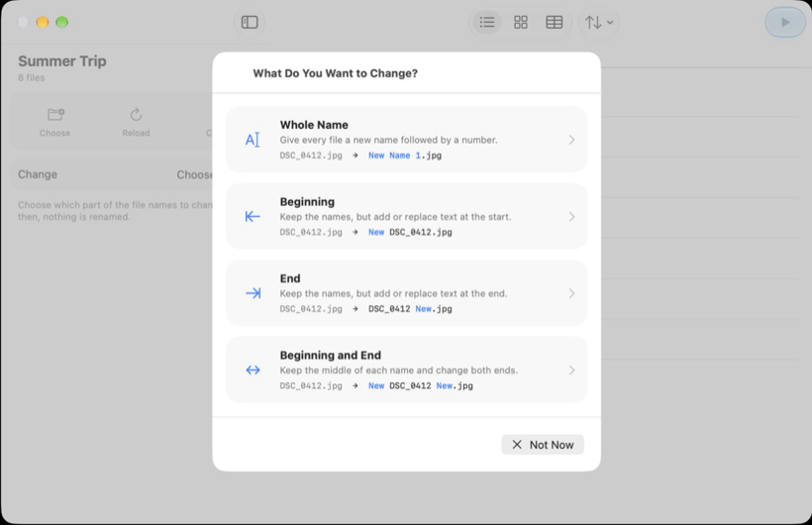
Task: Click the yellow minimize window button
Action: pyautogui.click(x=43, y=22)
